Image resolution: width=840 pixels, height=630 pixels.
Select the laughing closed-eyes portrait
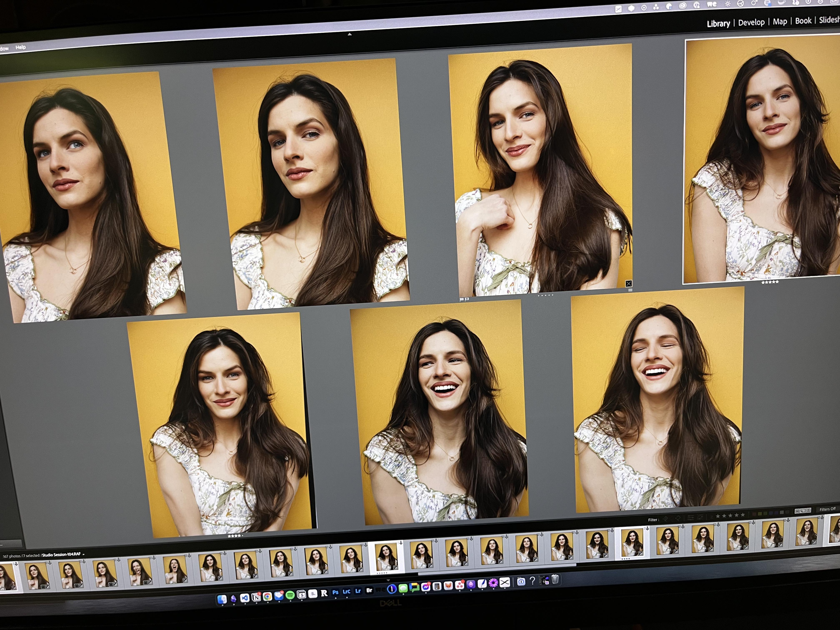pos(657,399)
